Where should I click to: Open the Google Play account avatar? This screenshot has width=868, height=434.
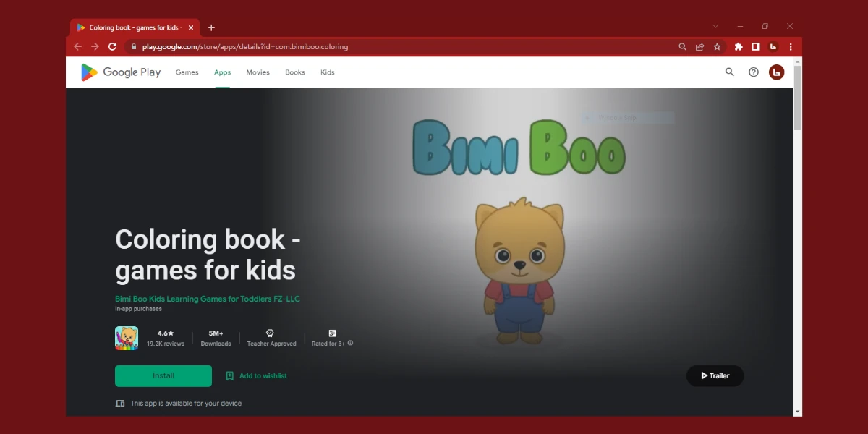click(777, 72)
